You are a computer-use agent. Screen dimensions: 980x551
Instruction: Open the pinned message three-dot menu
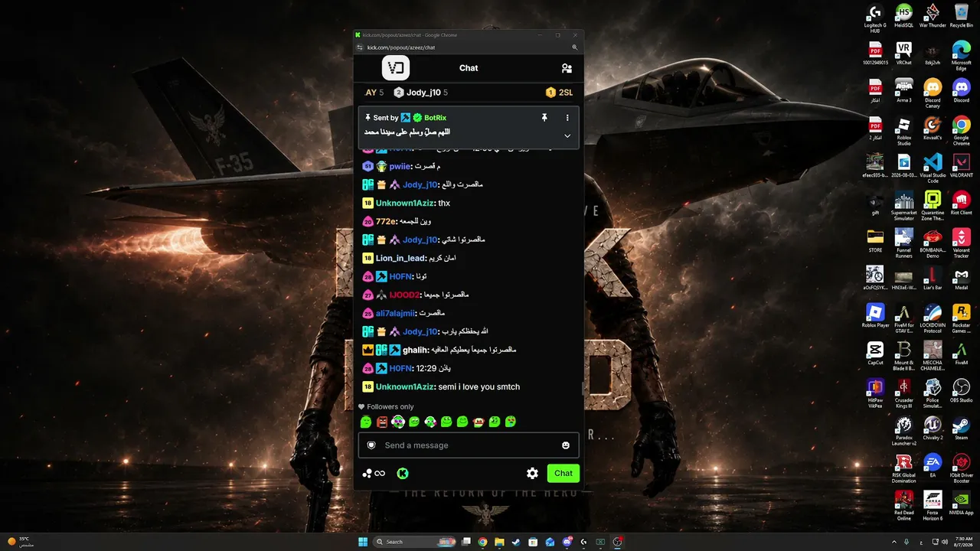click(567, 118)
